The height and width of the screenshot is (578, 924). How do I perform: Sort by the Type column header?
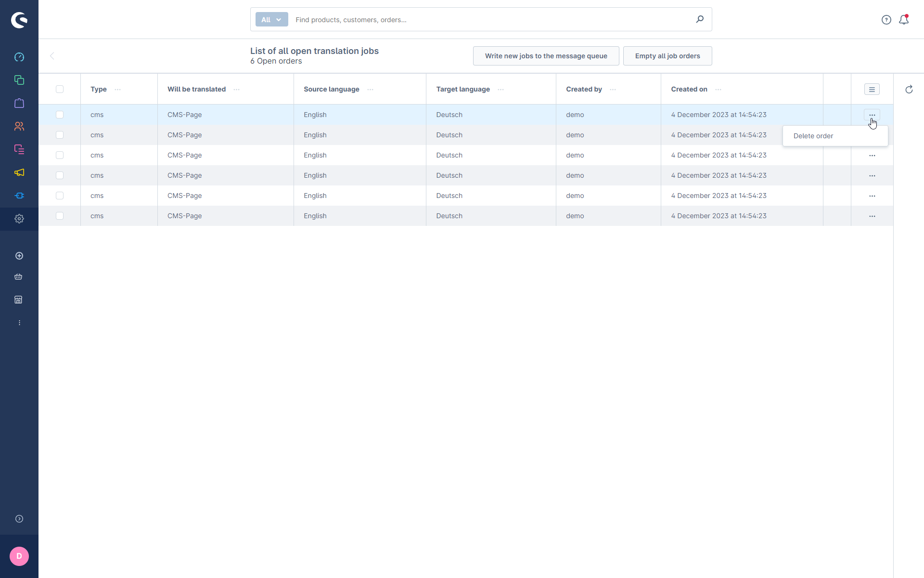(99, 89)
